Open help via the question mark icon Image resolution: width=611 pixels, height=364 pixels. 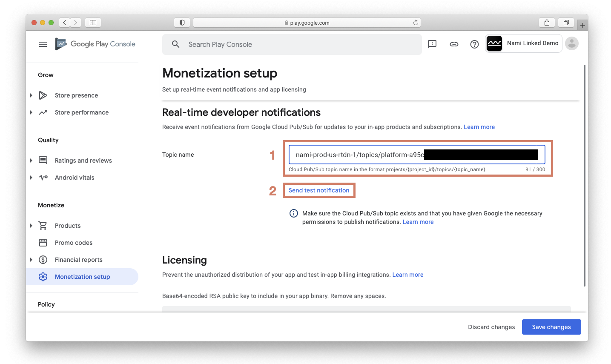(x=474, y=44)
